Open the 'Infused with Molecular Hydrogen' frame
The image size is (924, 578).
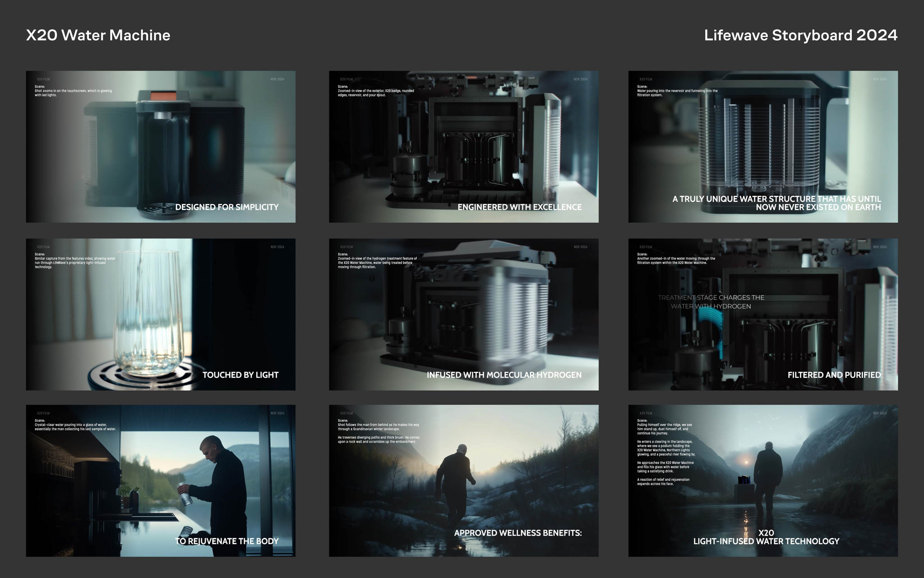463,314
